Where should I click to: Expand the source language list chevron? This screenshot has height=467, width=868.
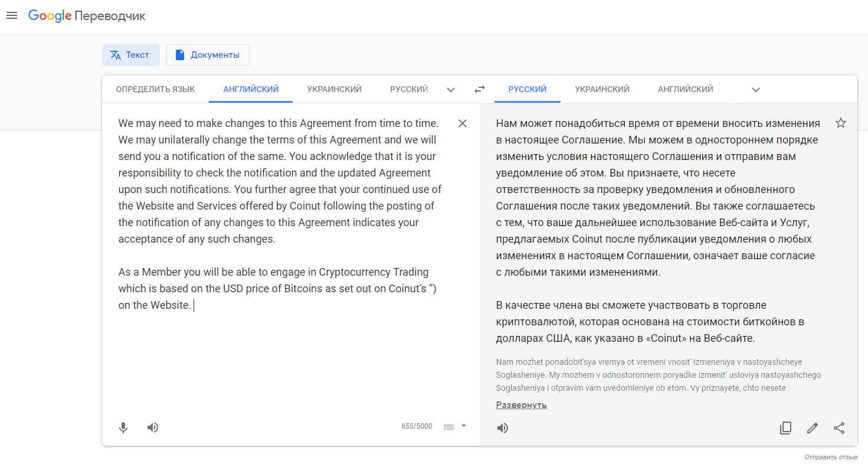[451, 90]
